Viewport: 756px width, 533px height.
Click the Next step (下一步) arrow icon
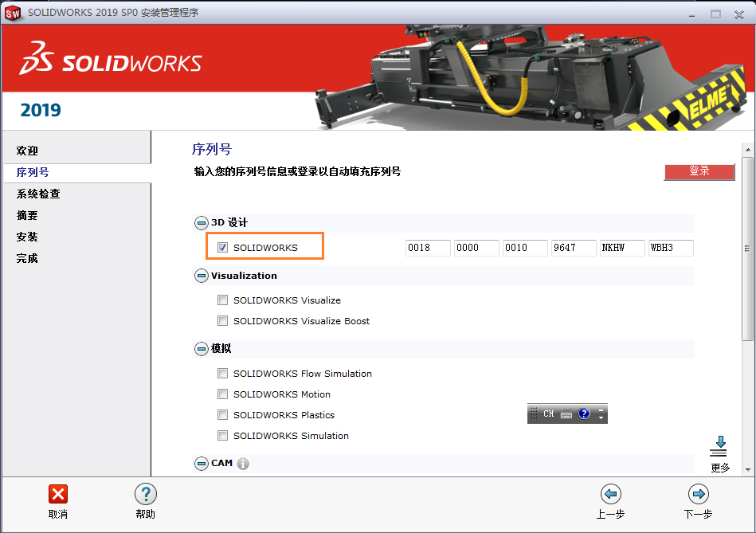[698, 494]
